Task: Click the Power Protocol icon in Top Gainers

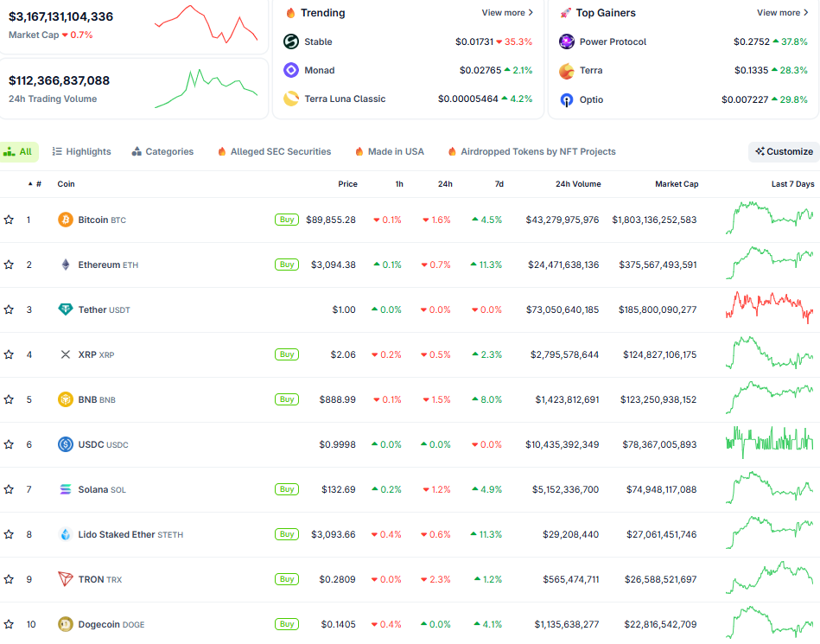Action: coord(567,41)
